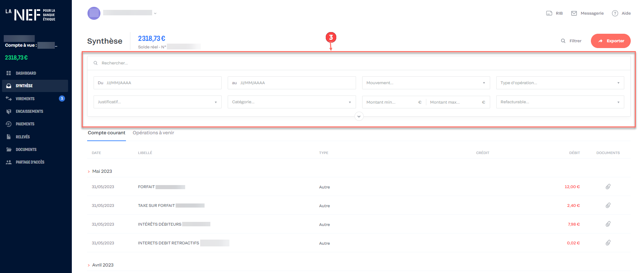Screen dimensions: 644x273
Task: Open Messagerie envelope icon
Action: pos(574,13)
